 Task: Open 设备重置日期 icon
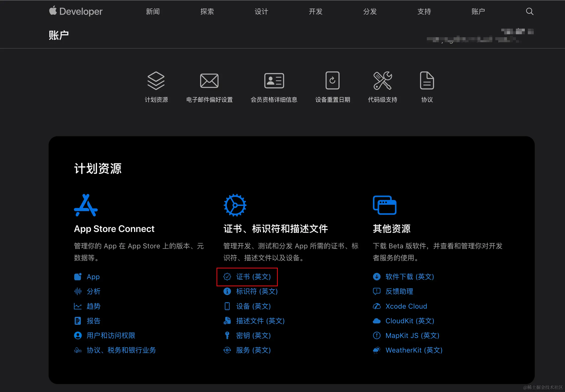point(333,80)
